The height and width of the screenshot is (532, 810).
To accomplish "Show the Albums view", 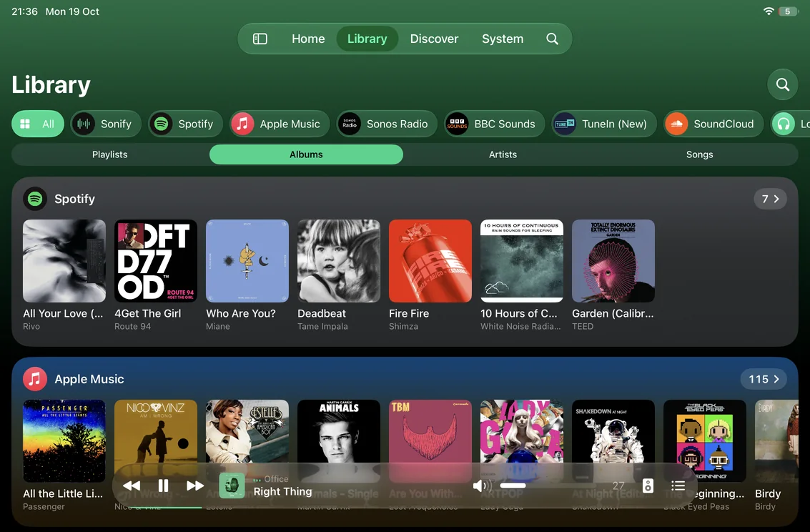I will click(306, 154).
